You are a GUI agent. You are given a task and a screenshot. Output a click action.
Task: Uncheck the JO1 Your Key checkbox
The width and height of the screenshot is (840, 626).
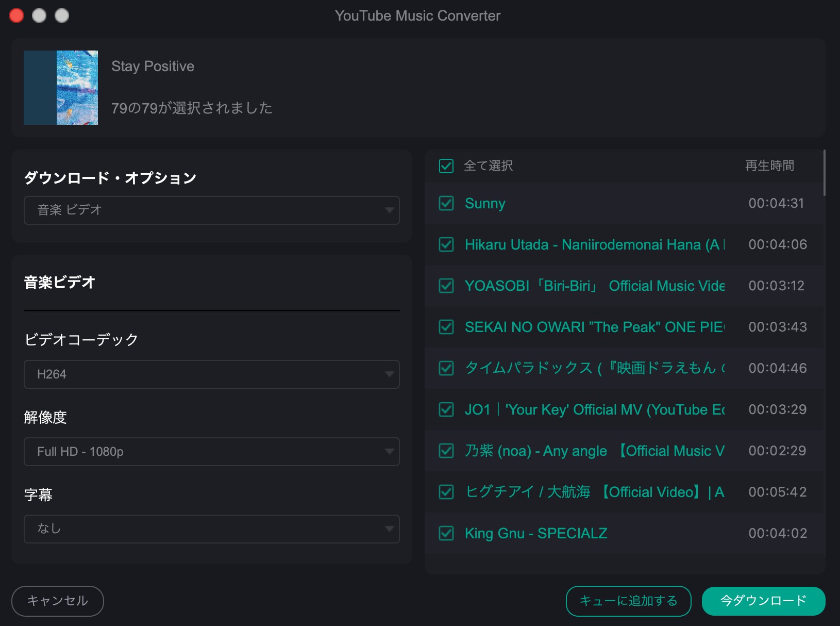coord(446,409)
